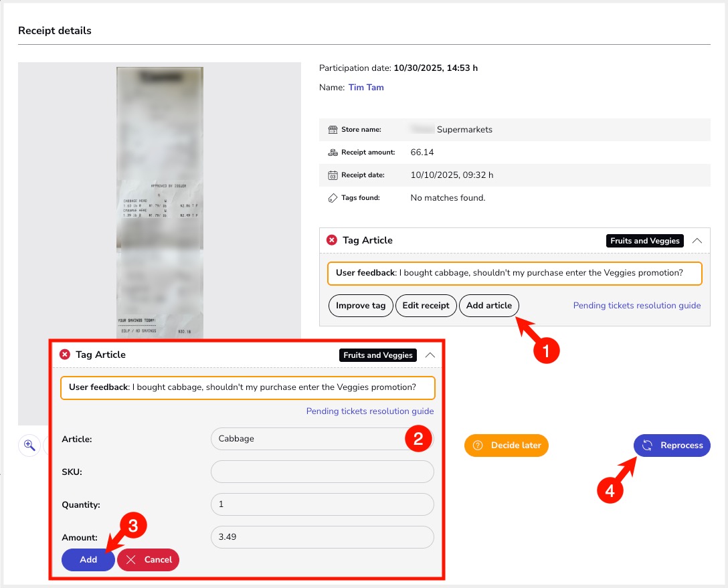Submit the article with the Add button
The height and width of the screenshot is (588, 728).
coord(88,560)
